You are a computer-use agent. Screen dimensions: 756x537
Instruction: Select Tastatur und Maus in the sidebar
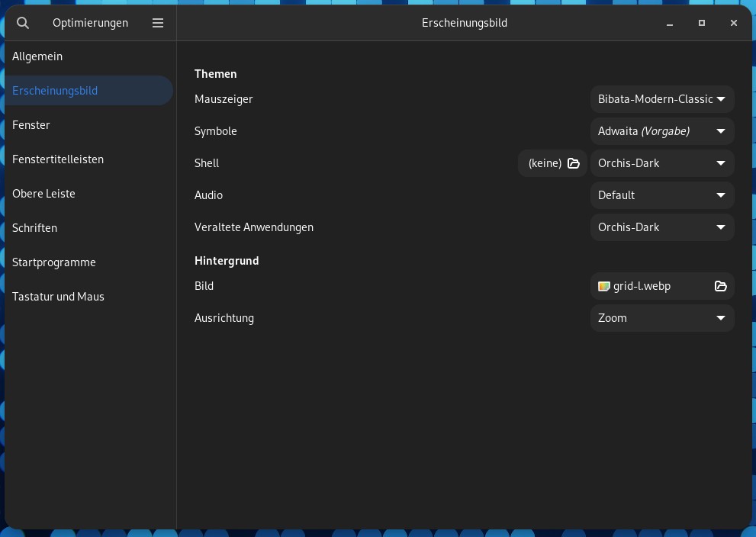[x=58, y=296]
